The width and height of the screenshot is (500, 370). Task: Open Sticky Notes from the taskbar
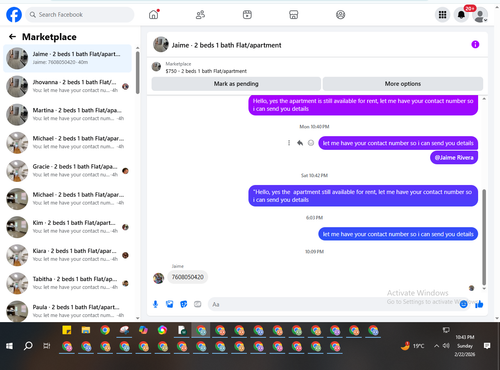[67, 330]
